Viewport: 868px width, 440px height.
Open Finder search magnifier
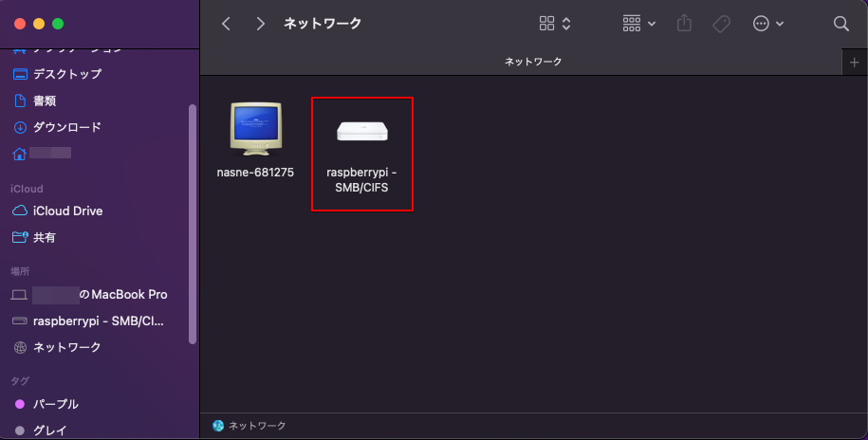tap(840, 24)
